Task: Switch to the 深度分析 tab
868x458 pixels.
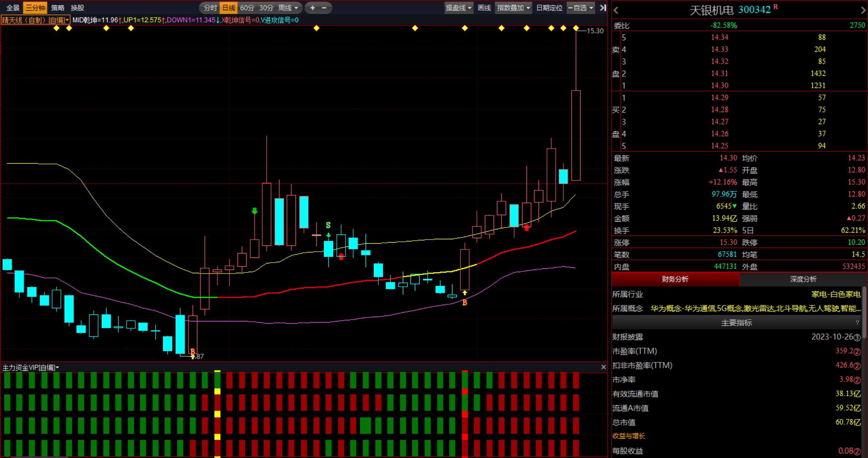Action: [803, 279]
